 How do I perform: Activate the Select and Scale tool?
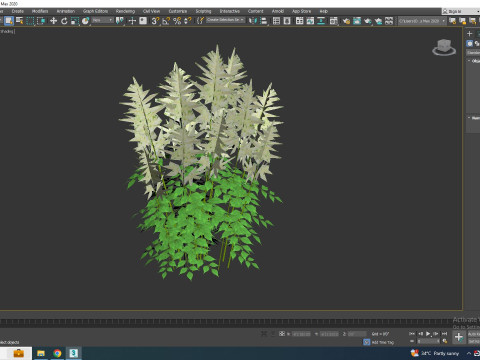(x=75, y=21)
